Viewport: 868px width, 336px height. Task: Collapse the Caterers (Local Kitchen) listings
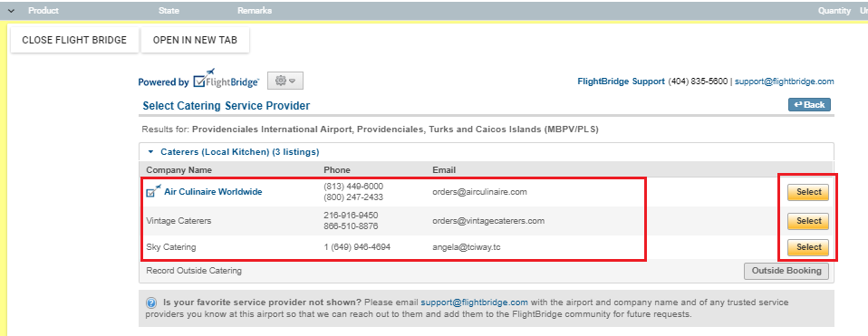coord(150,151)
